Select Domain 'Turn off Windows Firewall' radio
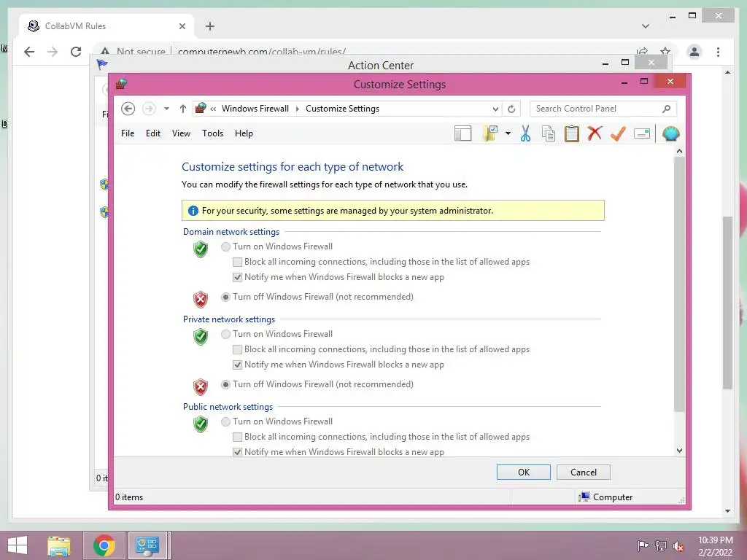The width and height of the screenshot is (747, 560). tap(226, 297)
